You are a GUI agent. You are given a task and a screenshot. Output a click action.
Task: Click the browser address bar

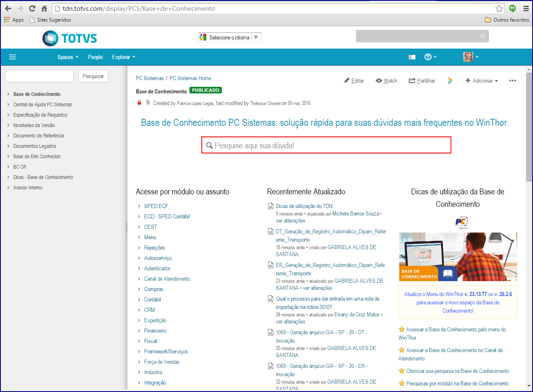[x=278, y=8]
